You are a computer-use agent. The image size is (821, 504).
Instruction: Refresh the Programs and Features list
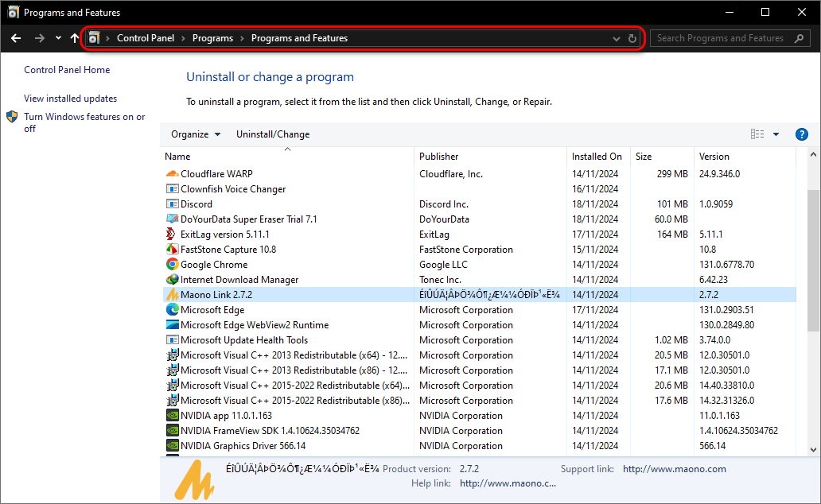pos(632,38)
